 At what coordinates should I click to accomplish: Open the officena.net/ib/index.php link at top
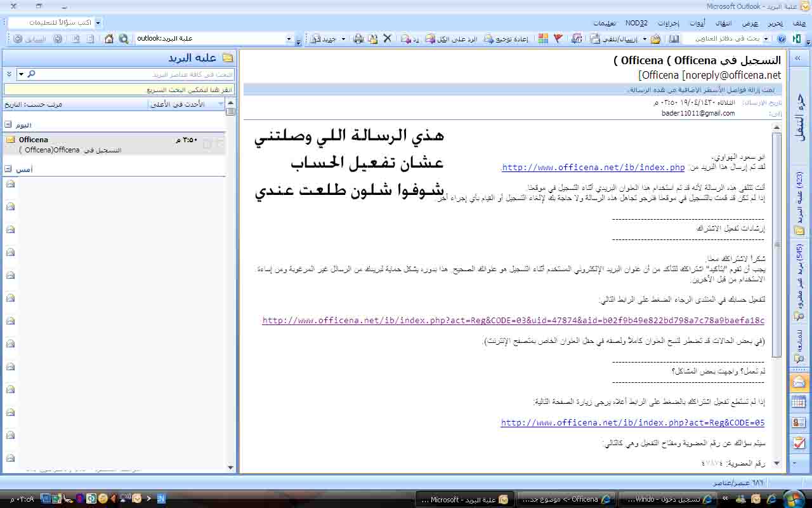coord(593,168)
